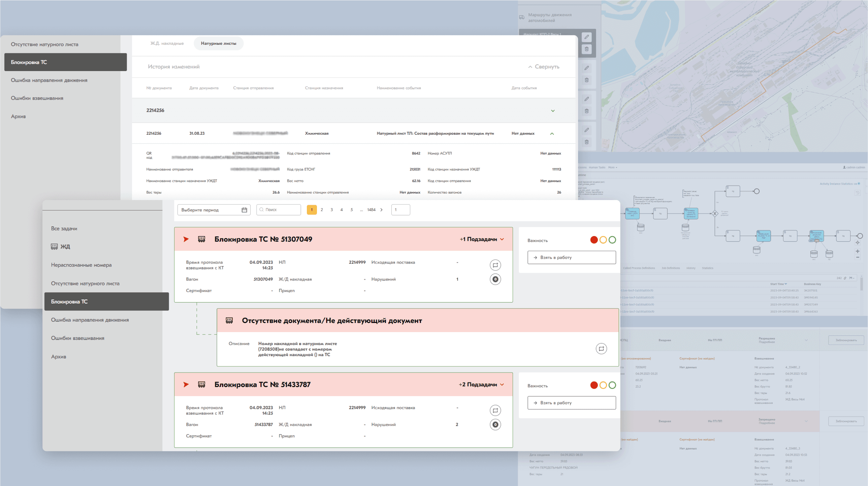The width and height of the screenshot is (868, 486).
Task: Collapse the История изменений section via Свернуть
Action: pyautogui.click(x=544, y=67)
